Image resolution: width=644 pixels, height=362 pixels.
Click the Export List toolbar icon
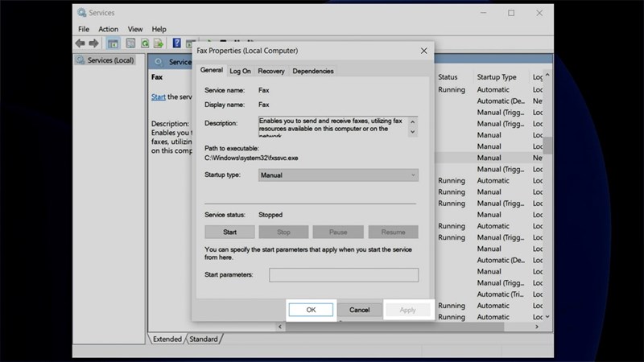pos(159,43)
